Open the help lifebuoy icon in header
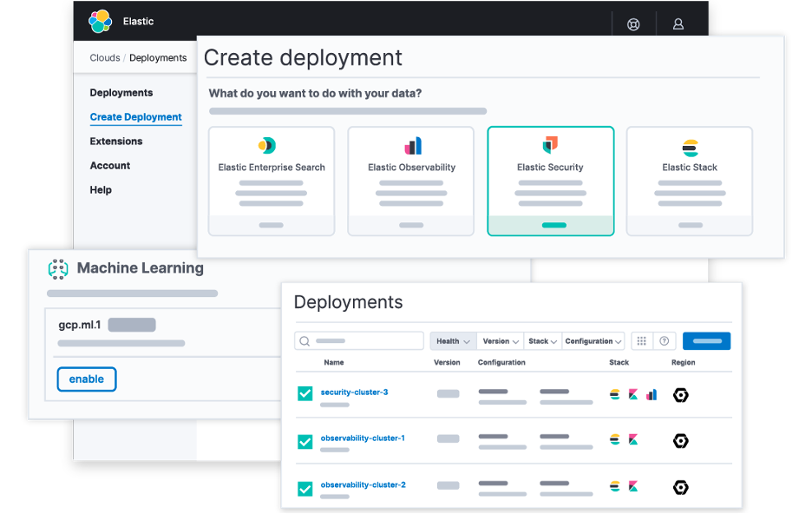This screenshot has width=812, height=514. pyautogui.click(x=633, y=24)
